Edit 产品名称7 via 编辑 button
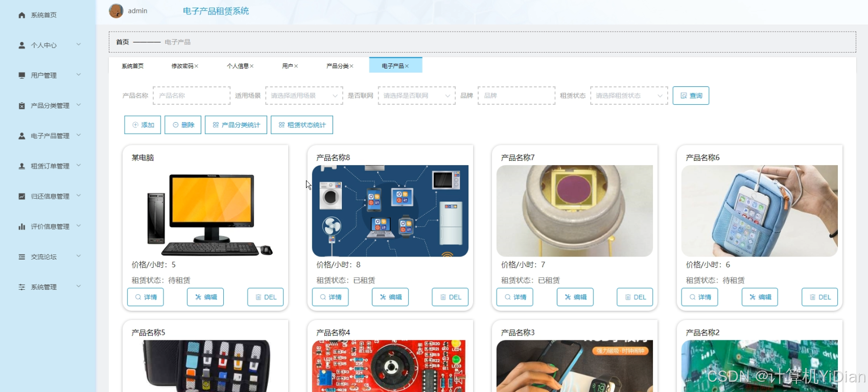This screenshot has height=392, width=868. 575,297
